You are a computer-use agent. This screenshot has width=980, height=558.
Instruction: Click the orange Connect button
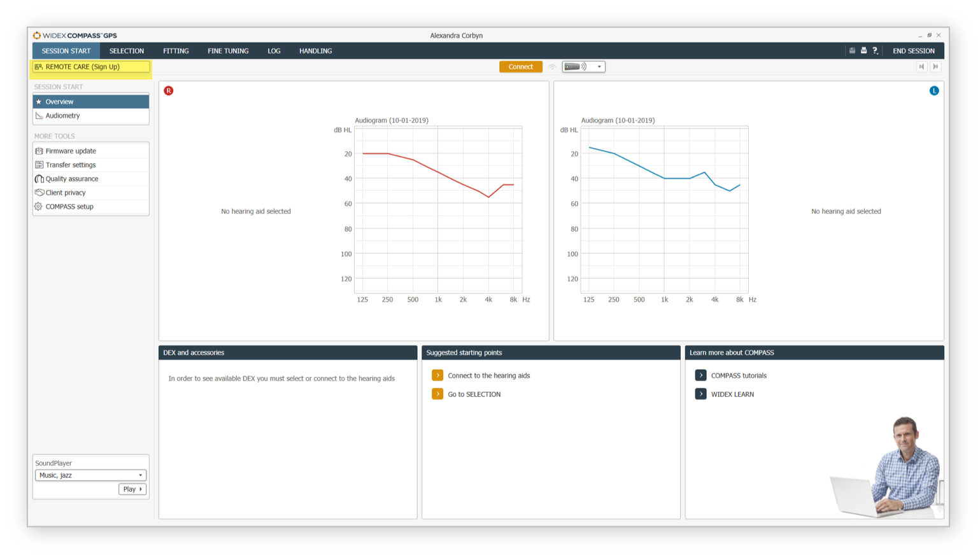pyautogui.click(x=520, y=67)
